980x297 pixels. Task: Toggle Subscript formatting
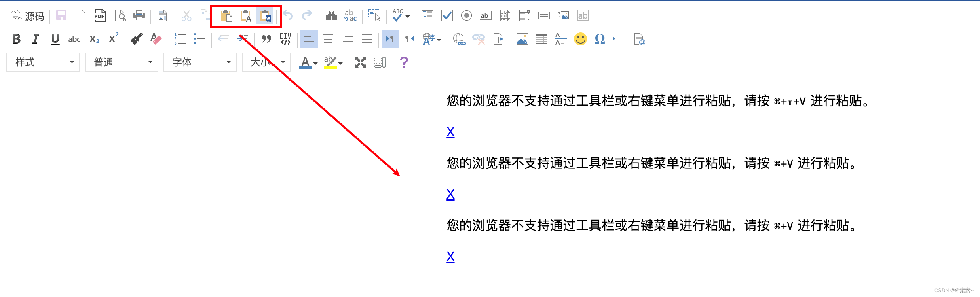tap(94, 39)
